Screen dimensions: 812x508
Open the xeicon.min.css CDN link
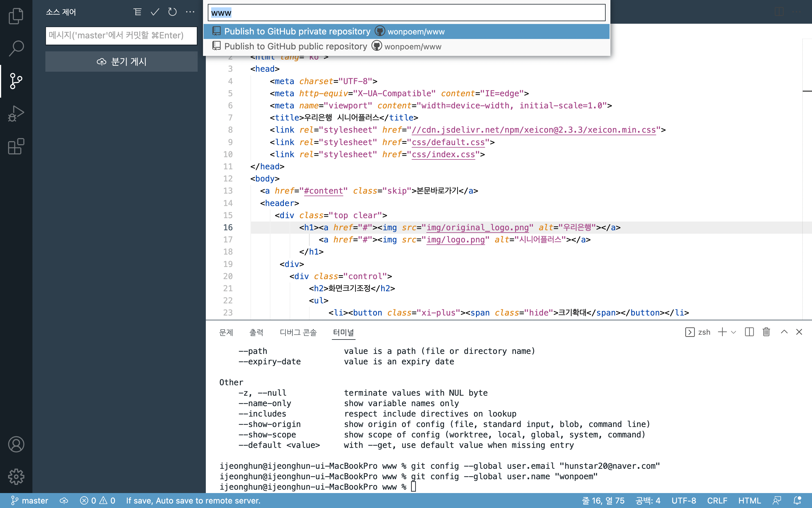[533, 130]
